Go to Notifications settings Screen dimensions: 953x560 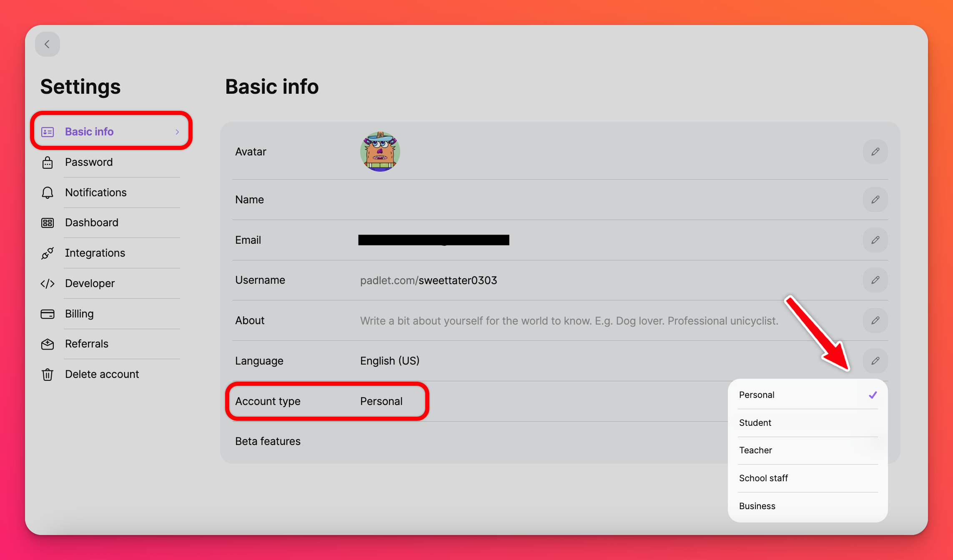(x=95, y=192)
